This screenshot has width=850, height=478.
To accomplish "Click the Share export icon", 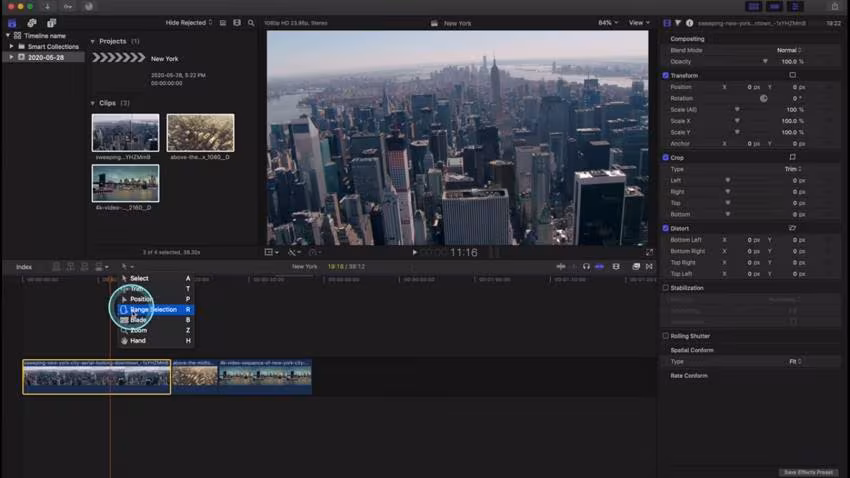I will point(835,7).
